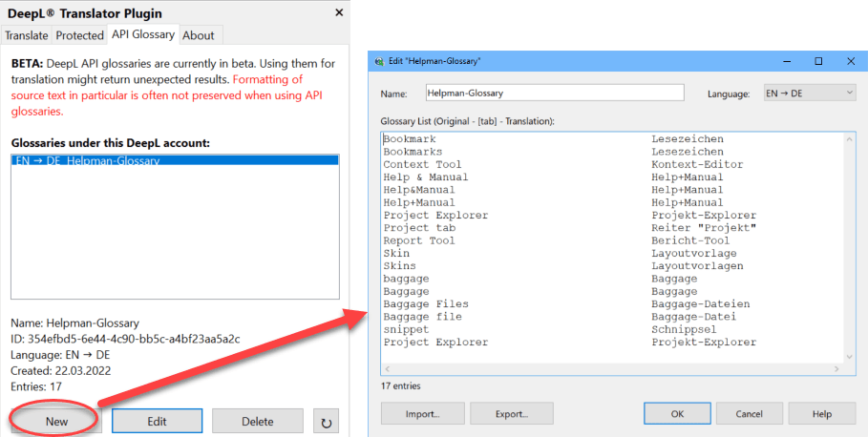This screenshot has width=868, height=437.
Task: Click the Created: 22.03.2022 text
Action: [60, 370]
